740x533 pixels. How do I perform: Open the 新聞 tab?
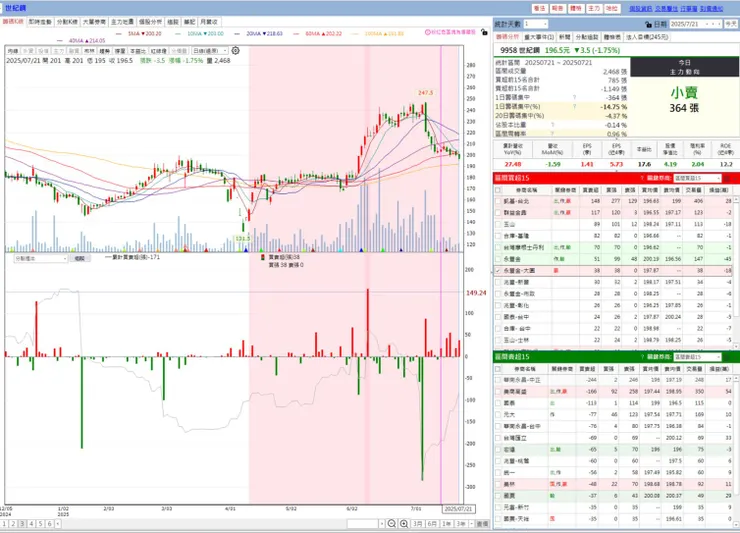564,37
